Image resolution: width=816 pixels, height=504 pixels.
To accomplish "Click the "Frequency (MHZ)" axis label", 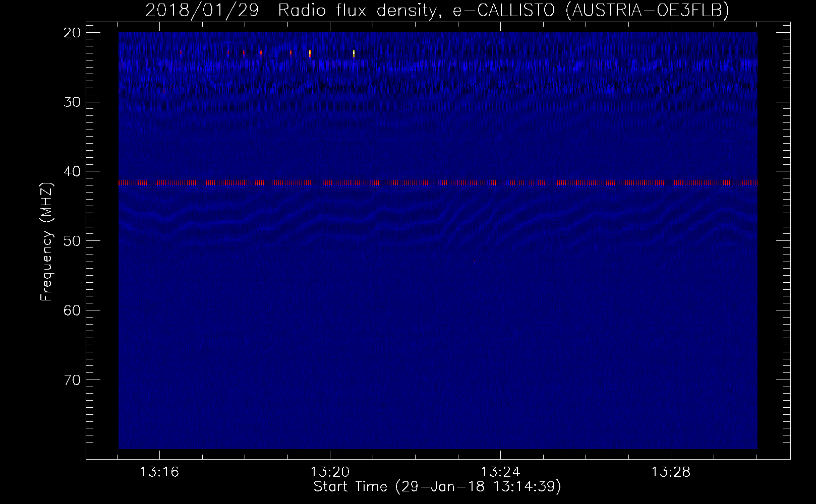I will coord(46,242).
